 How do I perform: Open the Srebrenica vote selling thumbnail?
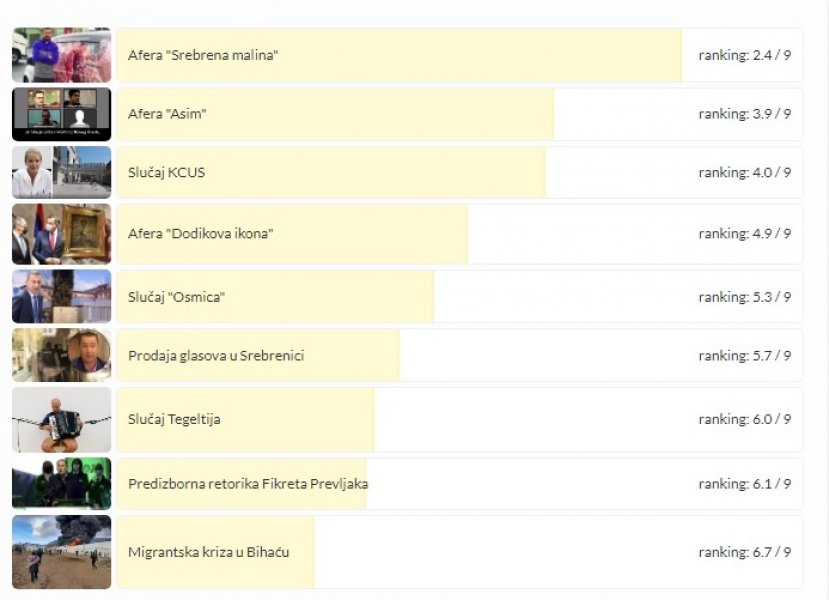click(x=61, y=355)
